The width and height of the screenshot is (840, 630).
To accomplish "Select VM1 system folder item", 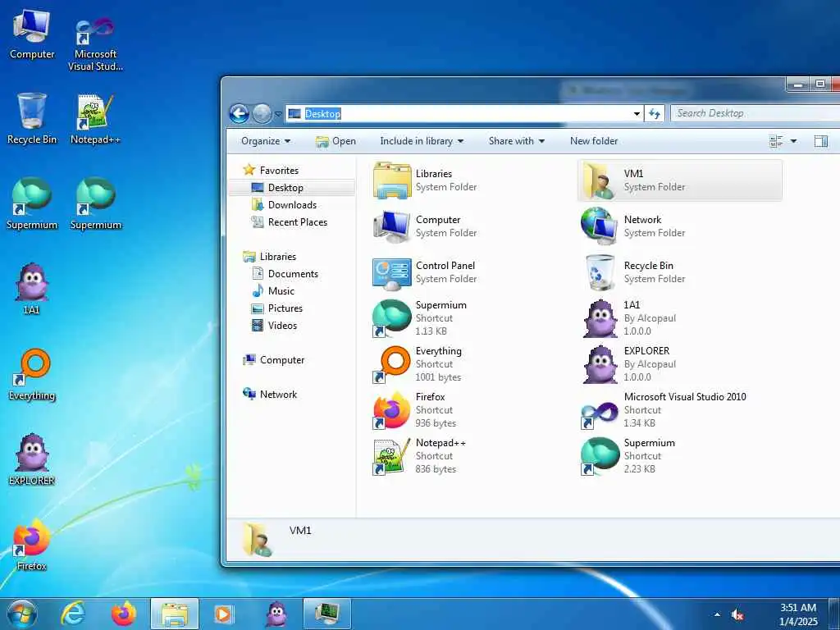I will 679,180.
